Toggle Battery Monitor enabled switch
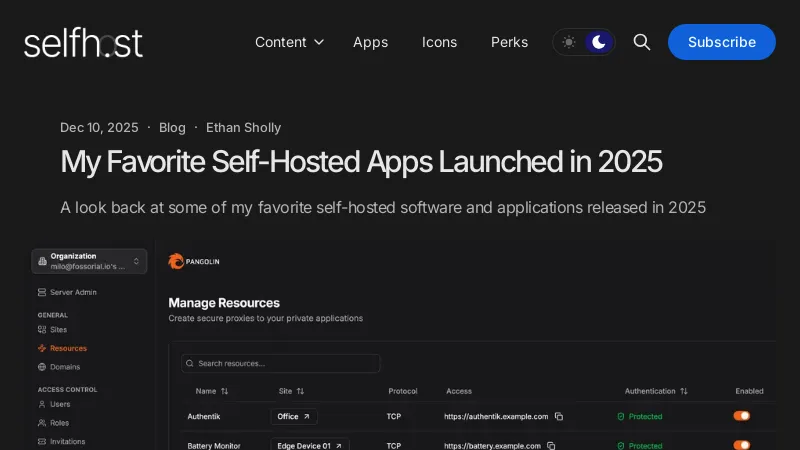The image size is (800, 450). click(x=742, y=445)
